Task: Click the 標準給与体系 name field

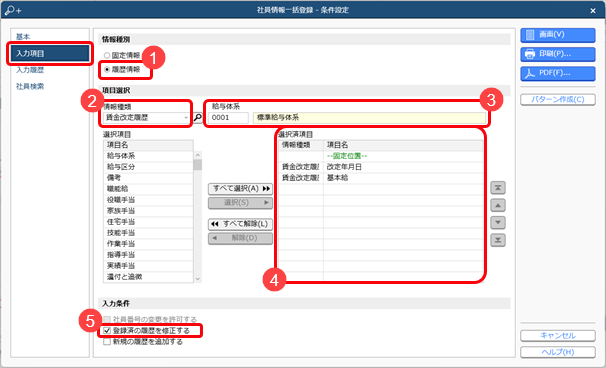Action: 369,118
